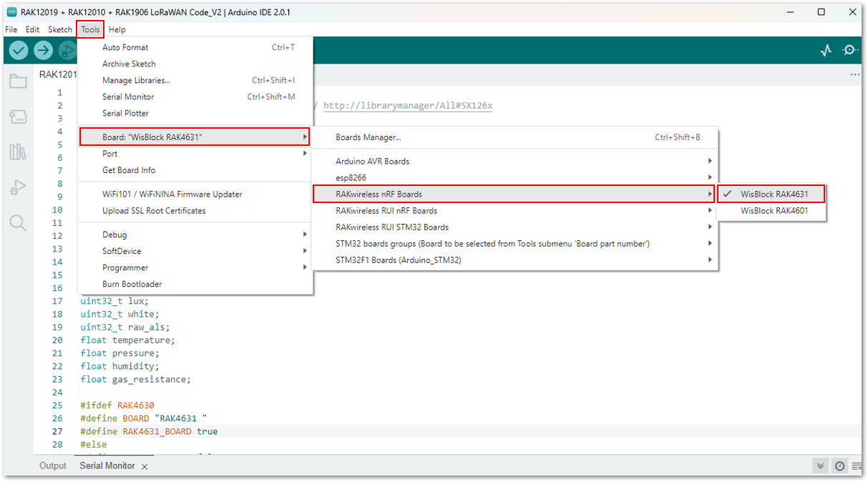The width and height of the screenshot is (868, 482).
Task: Choose Manage Libraries... menu entry
Action: (x=195, y=80)
